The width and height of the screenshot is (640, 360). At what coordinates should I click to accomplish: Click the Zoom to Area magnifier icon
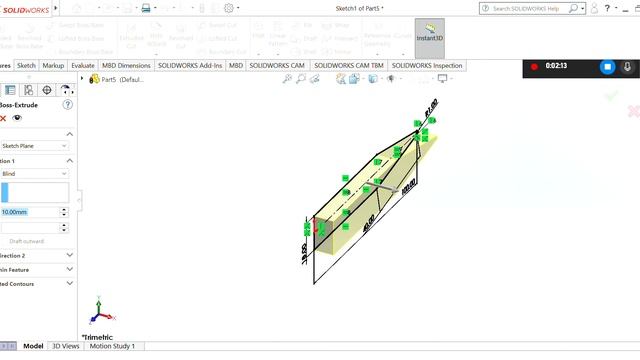pos(301,79)
